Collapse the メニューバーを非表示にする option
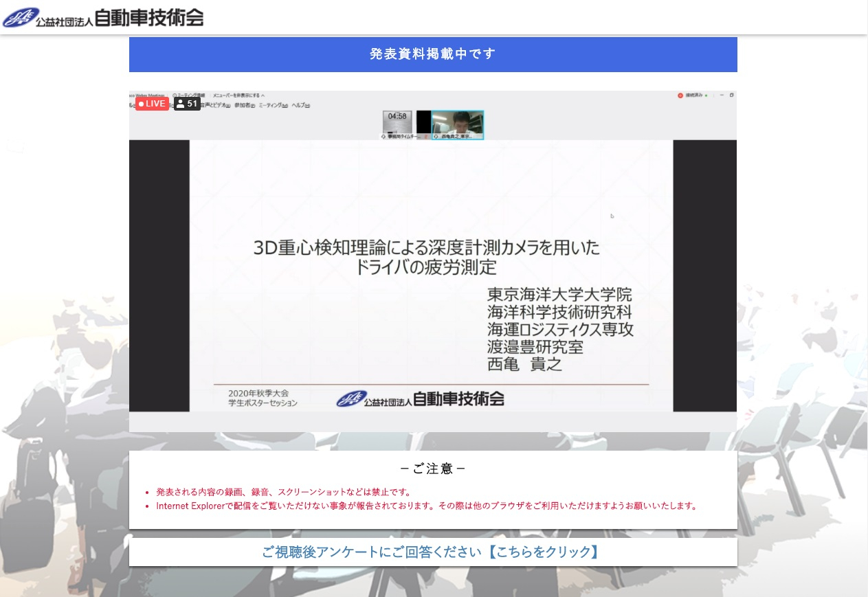The width and height of the screenshot is (868, 597). pyautogui.click(x=238, y=95)
